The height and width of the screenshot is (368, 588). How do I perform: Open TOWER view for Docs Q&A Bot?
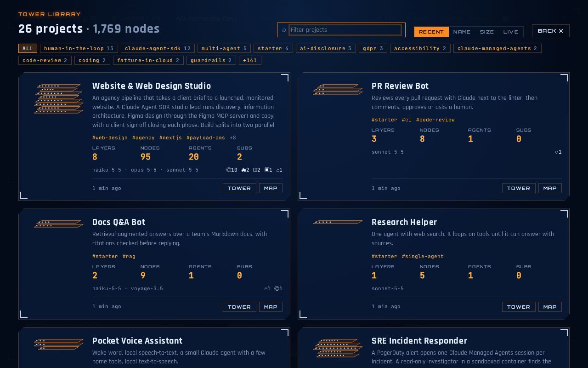pyautogui.click(x=239, y=307)
